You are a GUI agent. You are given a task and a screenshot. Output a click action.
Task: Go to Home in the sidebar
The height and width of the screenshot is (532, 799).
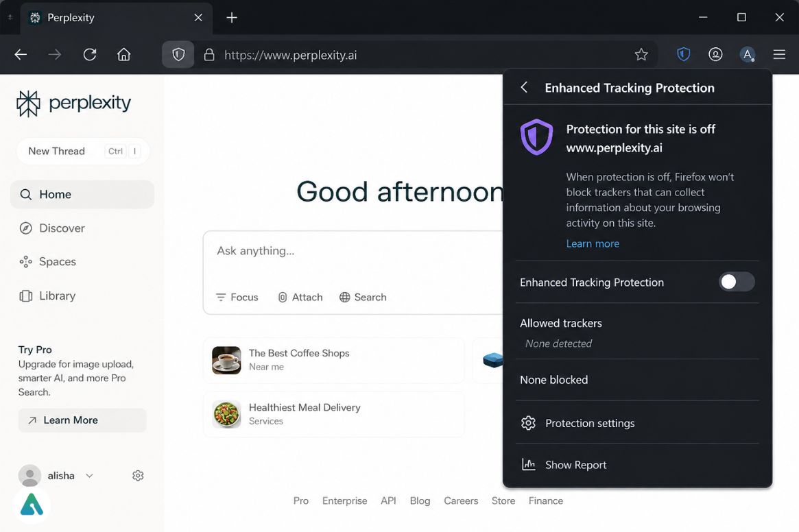tap(82, 194)
